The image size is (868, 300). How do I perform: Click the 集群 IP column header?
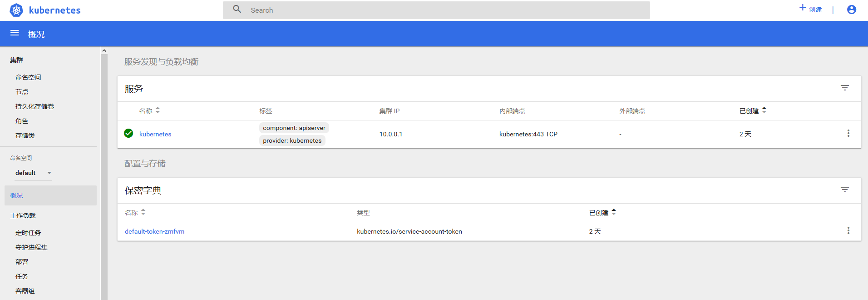[390, 111]
